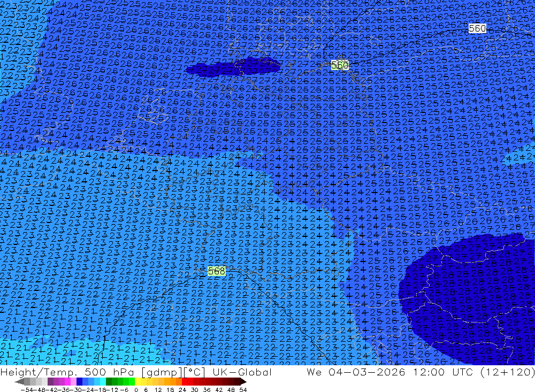This screenshot has width=535, height=392.
Task: Click the 'We 04-03-2026' date text
Action: point(356,372)
